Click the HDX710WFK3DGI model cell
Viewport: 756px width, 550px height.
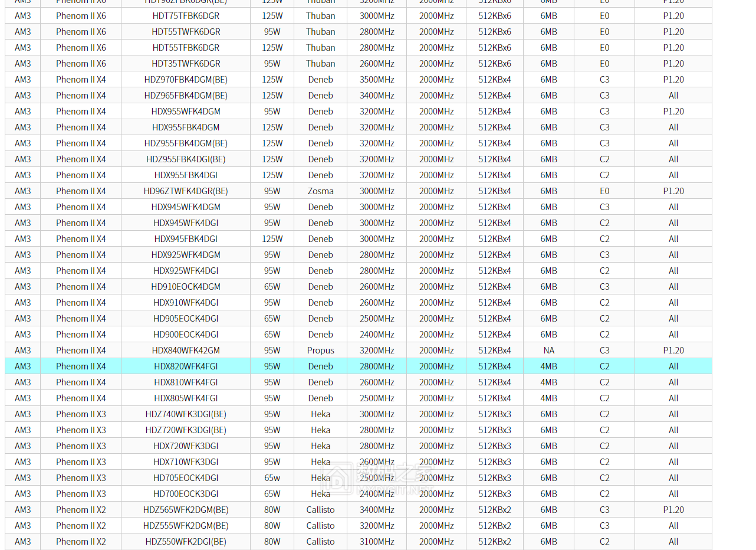point(186,462)
